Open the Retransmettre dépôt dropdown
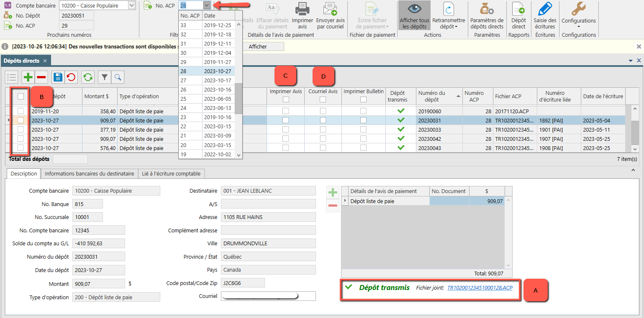644x318 pixels. point(449,15)
